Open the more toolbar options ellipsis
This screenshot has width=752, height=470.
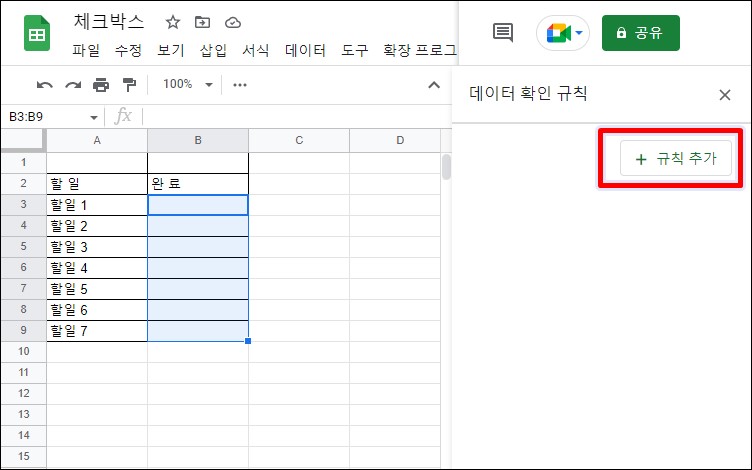pos(240,85)
